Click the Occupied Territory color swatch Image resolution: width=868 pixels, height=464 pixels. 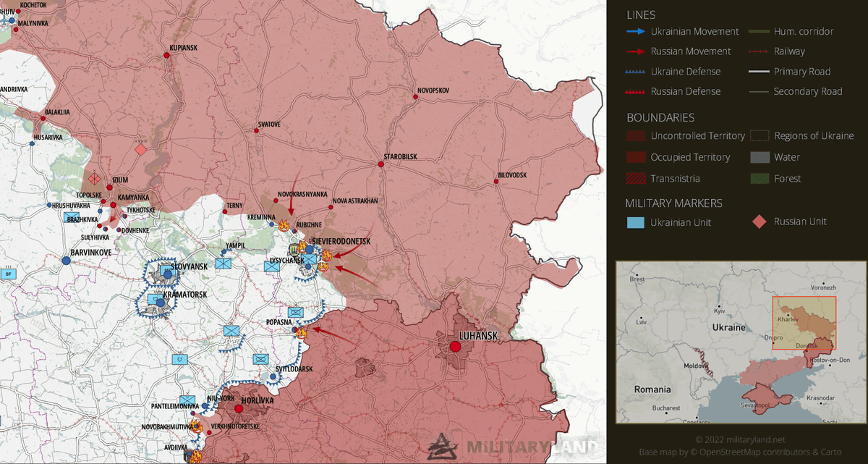click(636, 157)
